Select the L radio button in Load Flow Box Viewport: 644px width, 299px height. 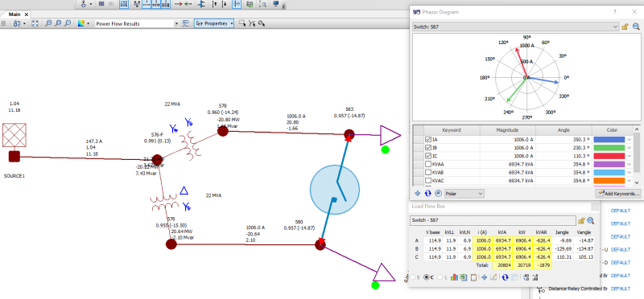pyautogui.click(x=440, y=277)
